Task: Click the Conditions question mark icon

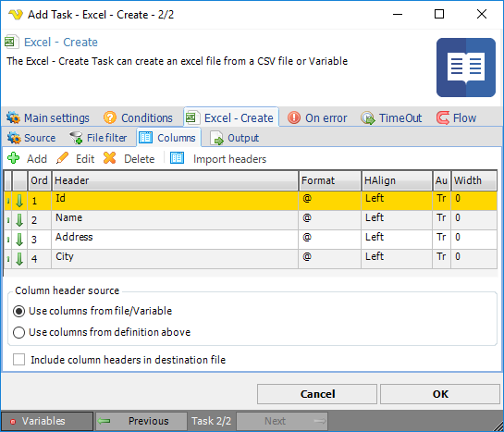Action: [110, 118]
